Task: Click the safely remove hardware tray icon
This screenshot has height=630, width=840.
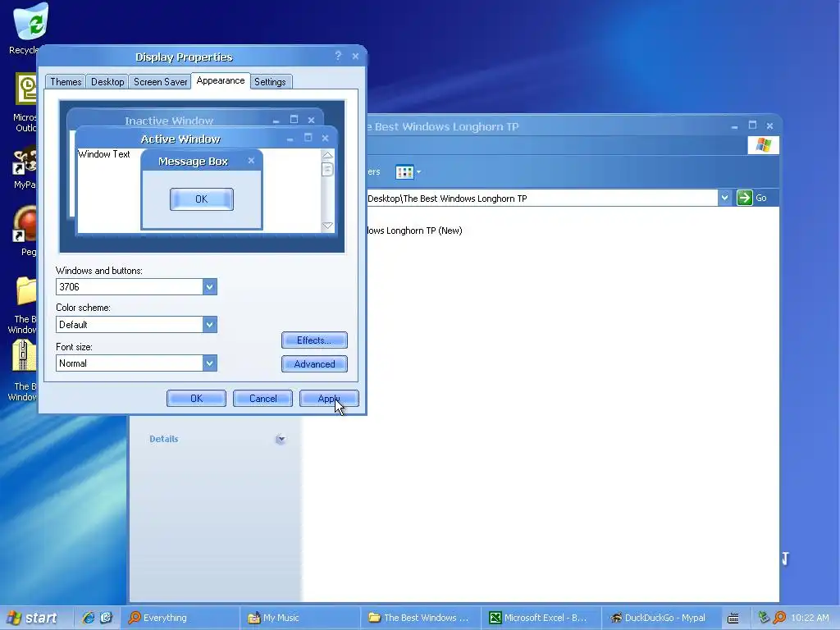Action: coord(764,618)
